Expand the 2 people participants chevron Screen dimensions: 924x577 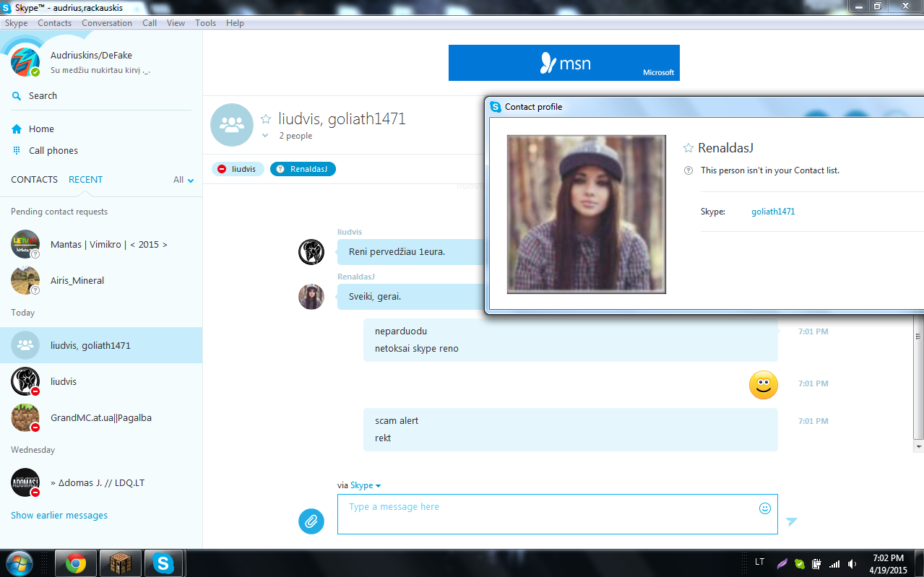(x=265, y=136)
